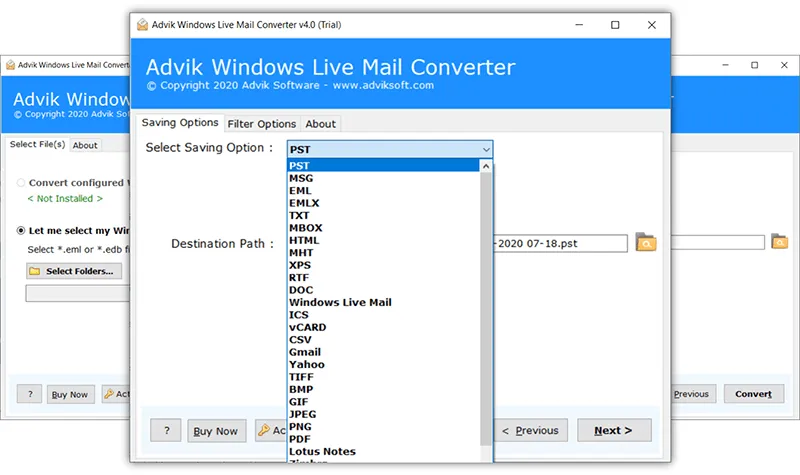Viewport: 800px width, 475px height.
Task: Open the About tab in front window
Action: (x=320, y=124)
